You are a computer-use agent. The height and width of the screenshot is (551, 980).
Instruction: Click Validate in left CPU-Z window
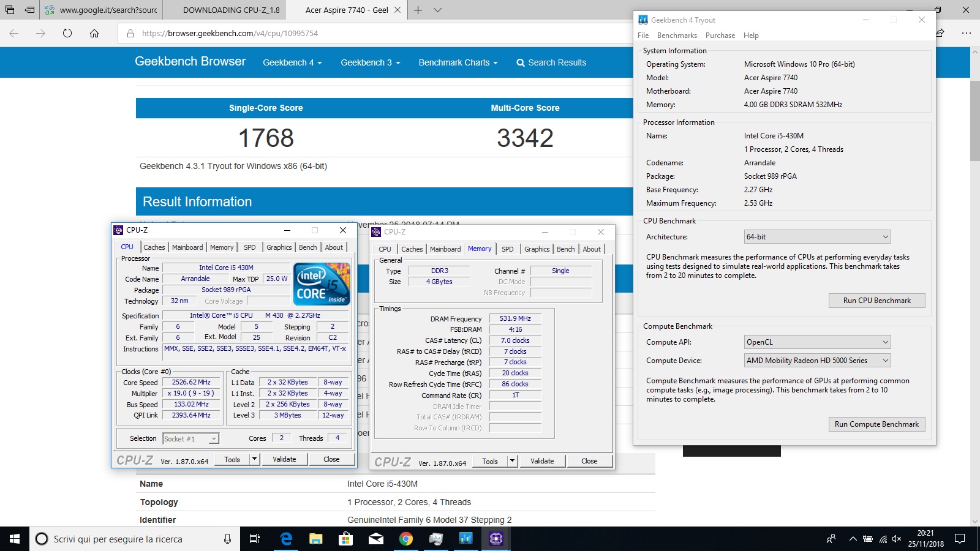[284, 459]
